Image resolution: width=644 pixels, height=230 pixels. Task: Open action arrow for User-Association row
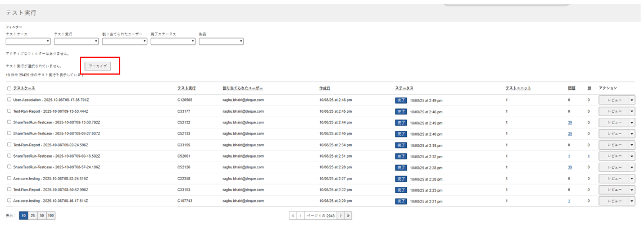632,100
